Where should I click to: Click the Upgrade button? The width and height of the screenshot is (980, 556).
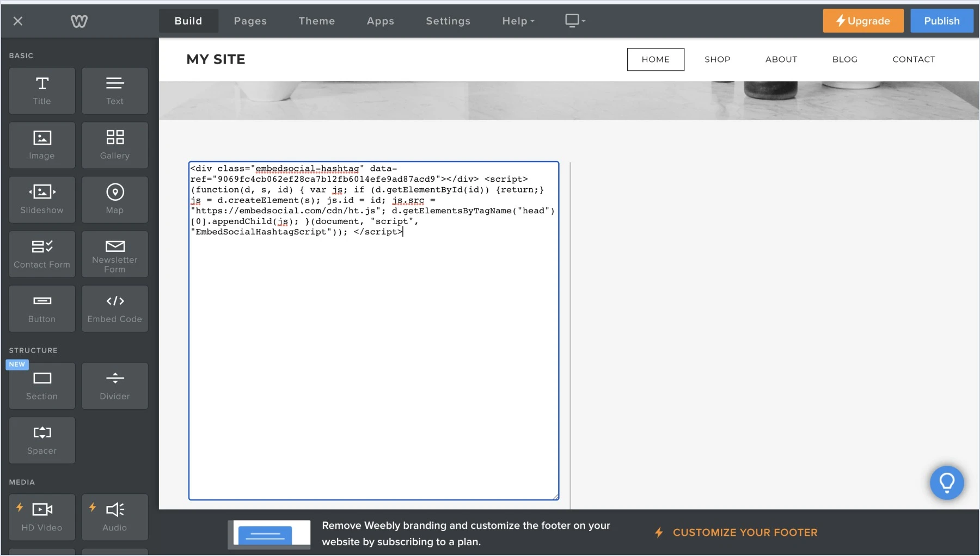pyautogui.click(x=863, y=21)
